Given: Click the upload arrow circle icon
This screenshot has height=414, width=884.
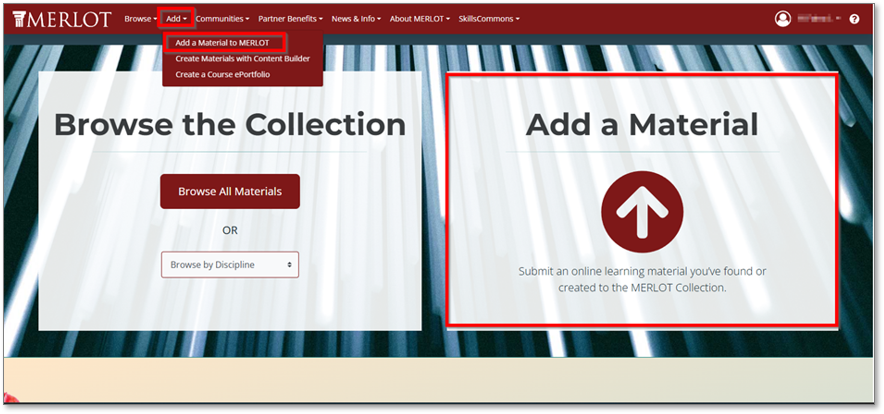Looking at the screenshot, I should 641,212.
